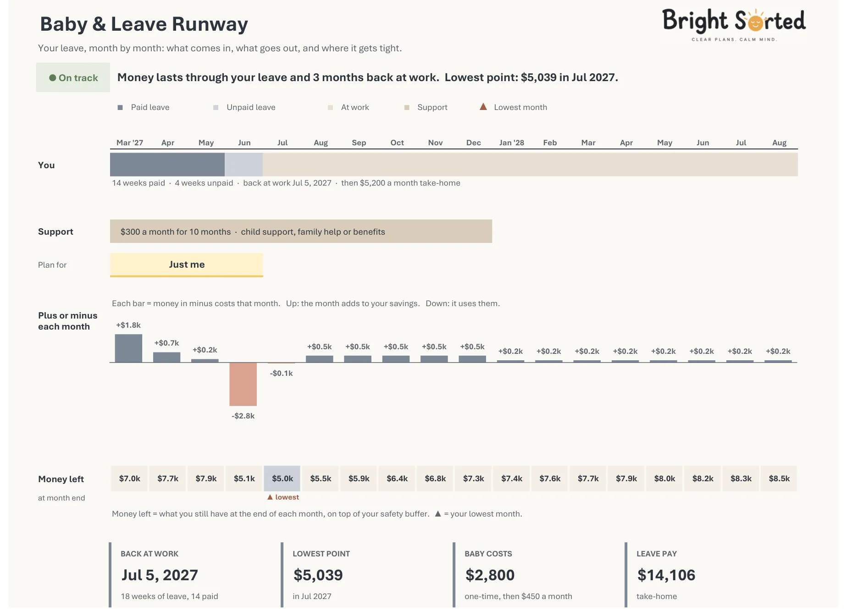Click the +$1.8k monthly bar
Image resolution: width=846 pixels, height=616 pixels.
coord(128,348)
